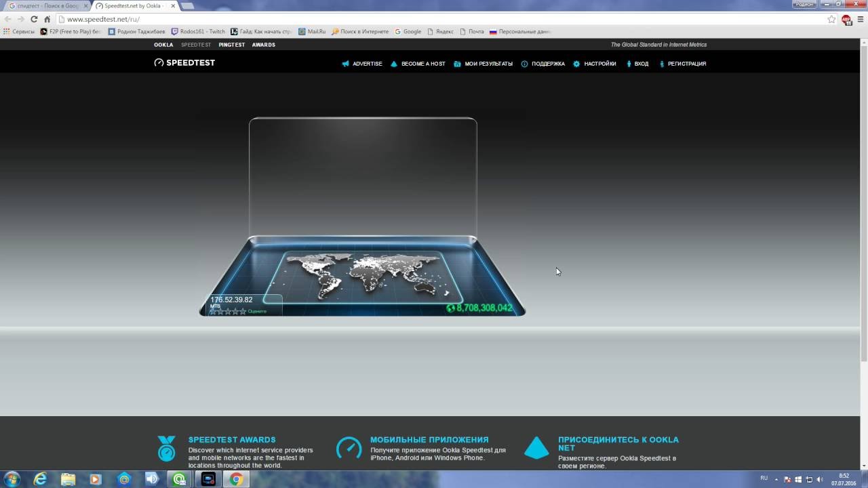Click the mobile apps gauge icon
868x488 pixels.
349,448
